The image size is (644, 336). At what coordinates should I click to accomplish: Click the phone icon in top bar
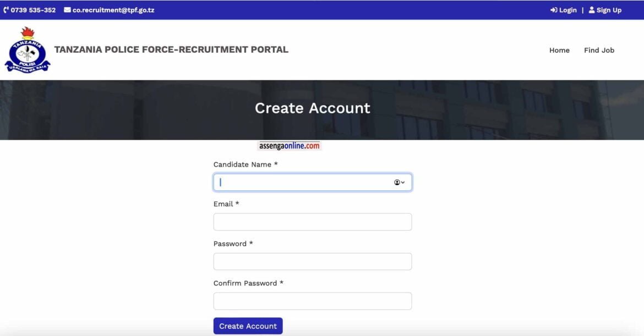pyautogui.click(x=6, y=10)
